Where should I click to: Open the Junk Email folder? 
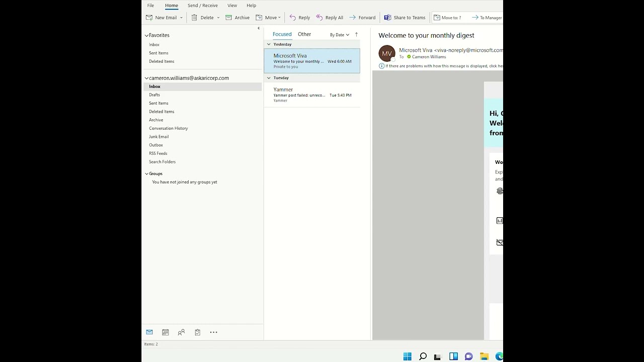[x=158, y=137]
